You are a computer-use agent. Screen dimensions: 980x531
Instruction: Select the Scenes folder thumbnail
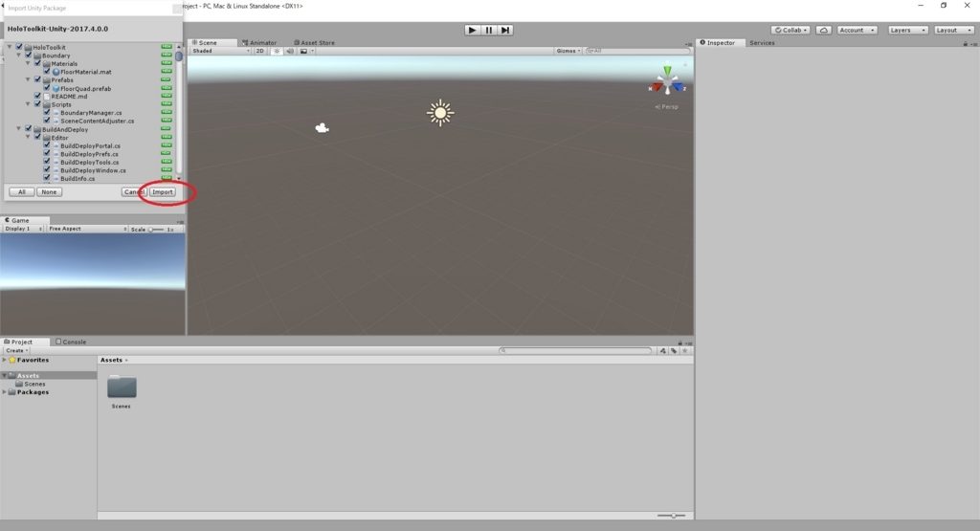click(x=122, y=387)
